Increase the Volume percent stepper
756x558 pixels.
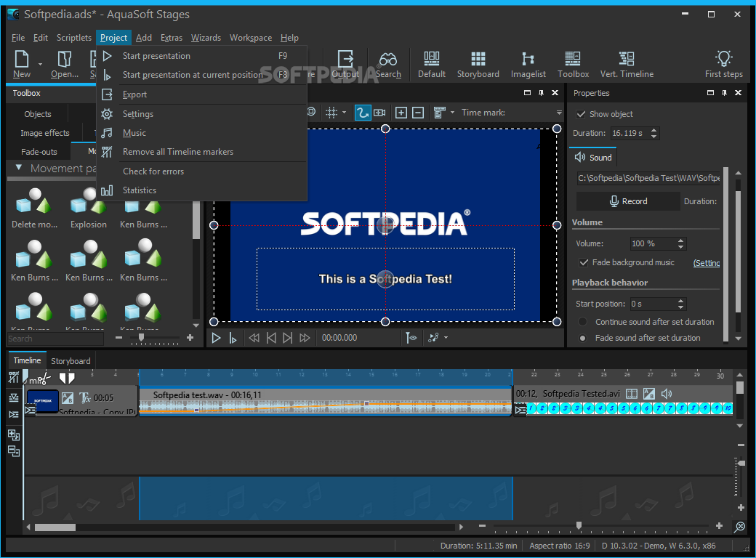pos(681,240)
